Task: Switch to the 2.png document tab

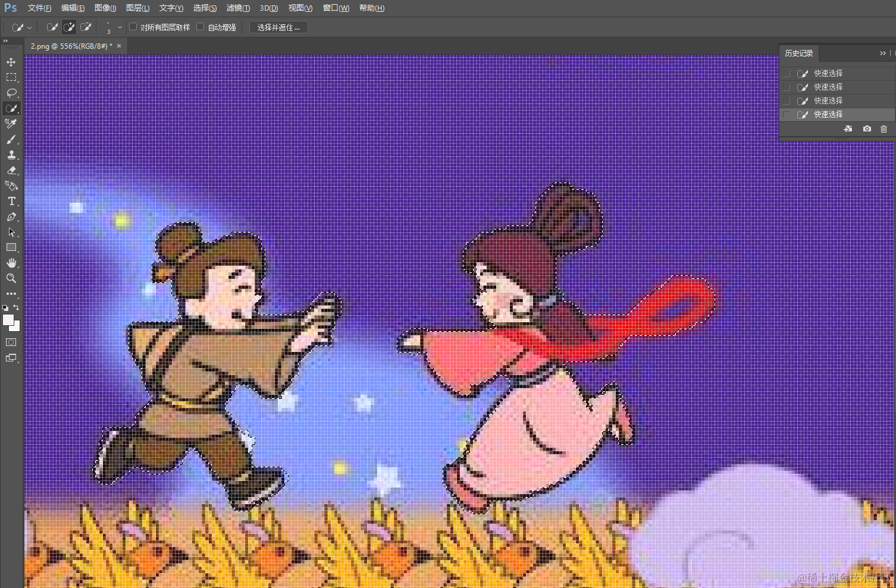Action: coord(71,46)
